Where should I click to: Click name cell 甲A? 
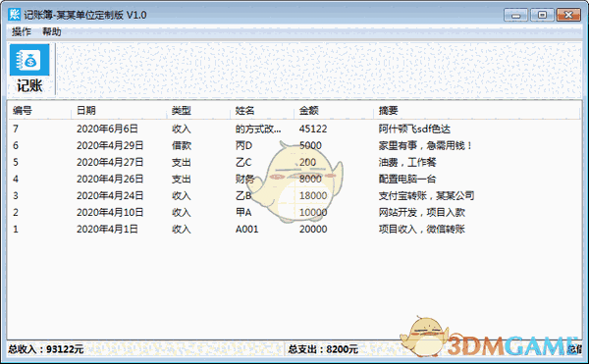click(x=243, y=212)
